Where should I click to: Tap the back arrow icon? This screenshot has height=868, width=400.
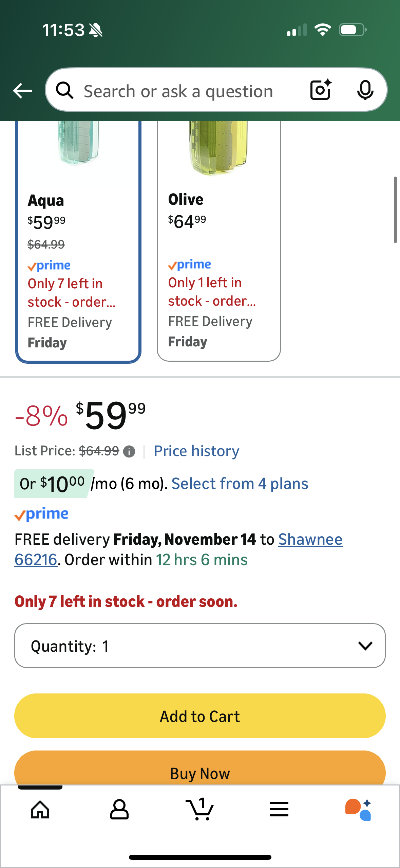(22, 91)
